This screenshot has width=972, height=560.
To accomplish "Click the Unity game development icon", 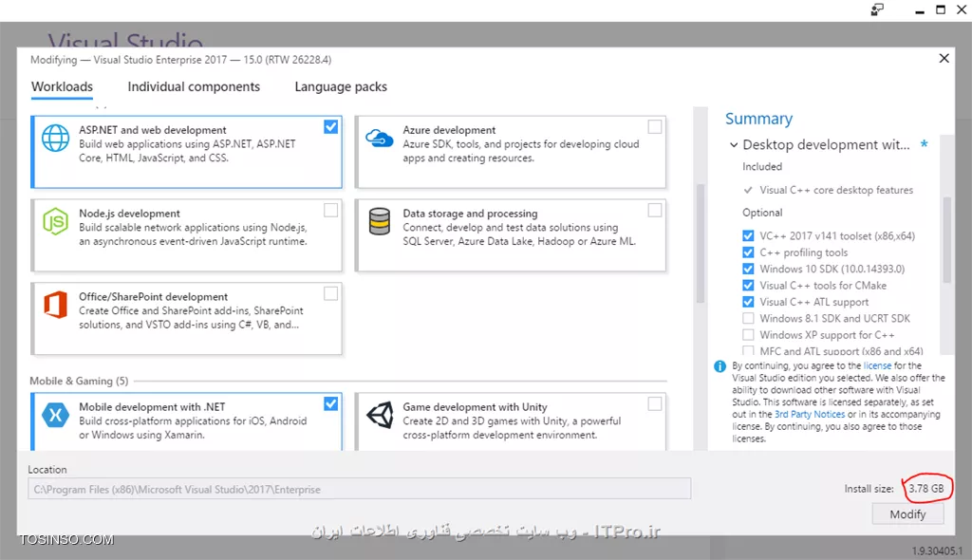I will tap(380, 415).
